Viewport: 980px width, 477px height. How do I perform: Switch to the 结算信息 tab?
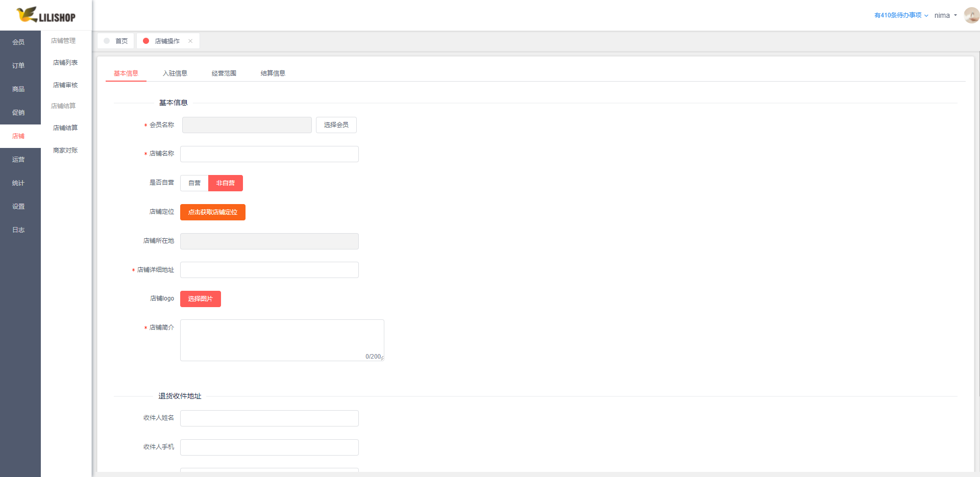coord(273,73)
